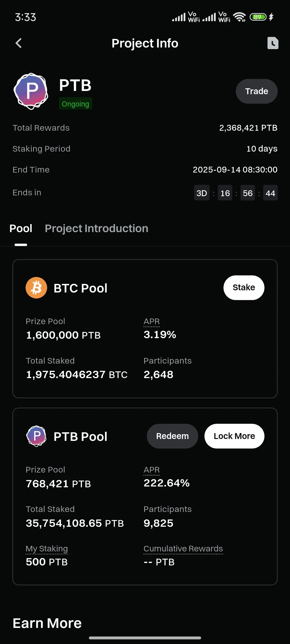Tap the Ends in countdown timer
This screenshot has height=644, width=290.
[x=236, y=193]
